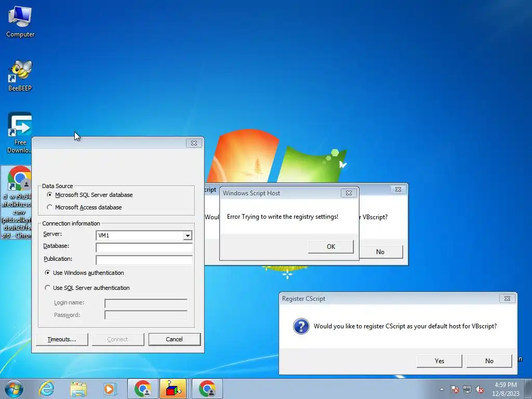The image size is (532, 399).
Task: Focus the Database input field
Action: click(x=144, y=248)
